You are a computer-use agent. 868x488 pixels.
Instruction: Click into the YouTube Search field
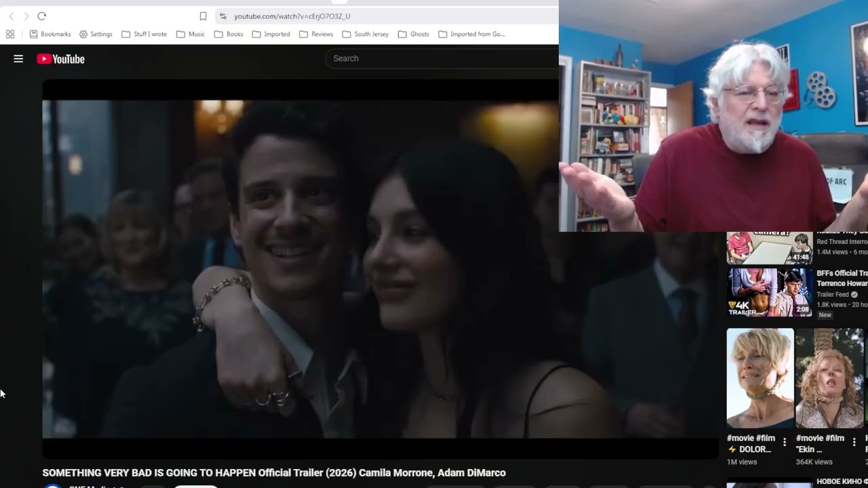[x=441, y=58]
